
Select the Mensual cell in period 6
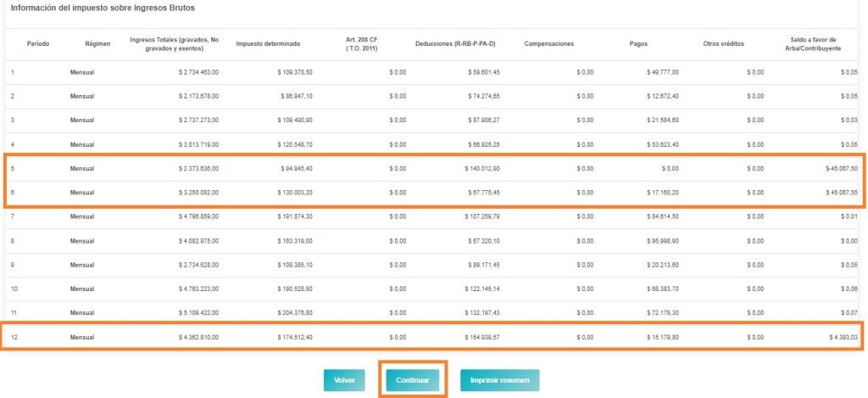(82, 193)
